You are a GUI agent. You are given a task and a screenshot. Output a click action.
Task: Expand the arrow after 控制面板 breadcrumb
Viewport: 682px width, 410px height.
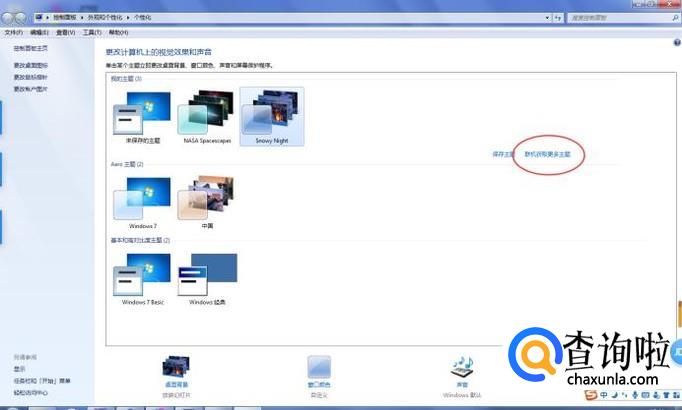pyautogui.click(x=82, y=18)
